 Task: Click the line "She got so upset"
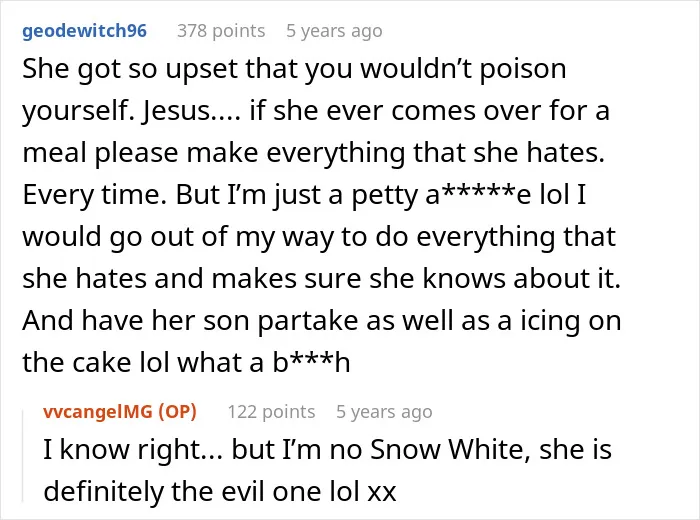294,69
